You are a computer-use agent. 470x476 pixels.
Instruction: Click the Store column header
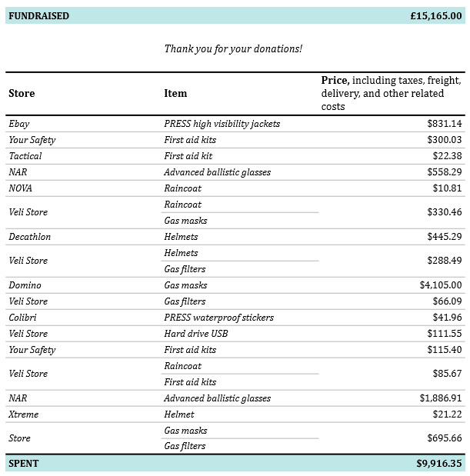tap(22, 94)
